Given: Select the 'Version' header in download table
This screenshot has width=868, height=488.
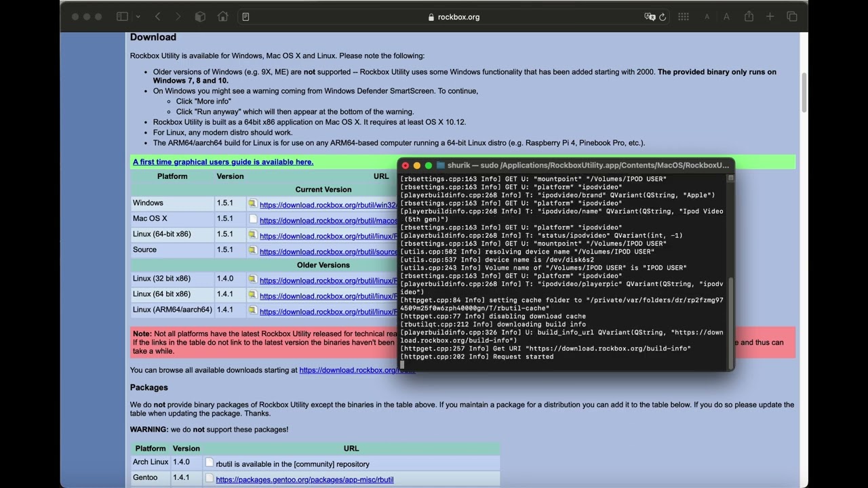Looking at the screenshot, I should pos(230,176).
